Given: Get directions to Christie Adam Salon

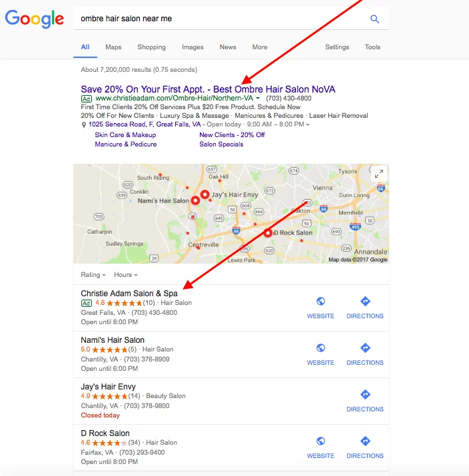Looking at the screenshot, I should 365,301.
